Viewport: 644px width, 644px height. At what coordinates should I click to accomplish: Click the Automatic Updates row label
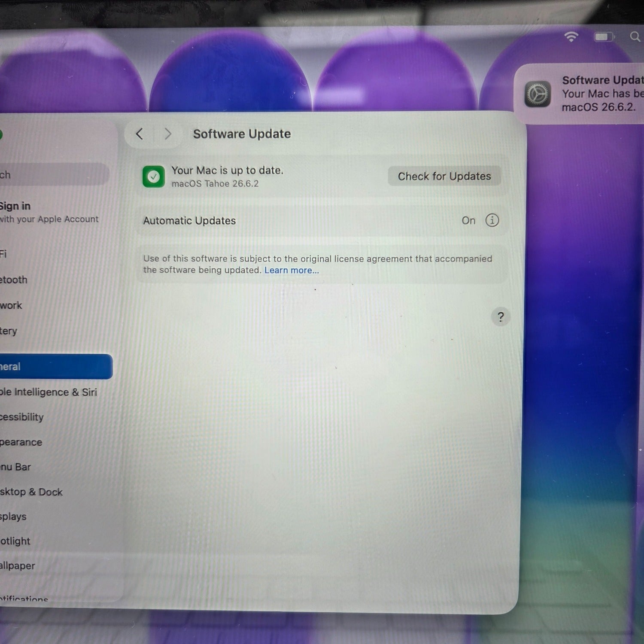pyautogui.click(x=189, y=221)
